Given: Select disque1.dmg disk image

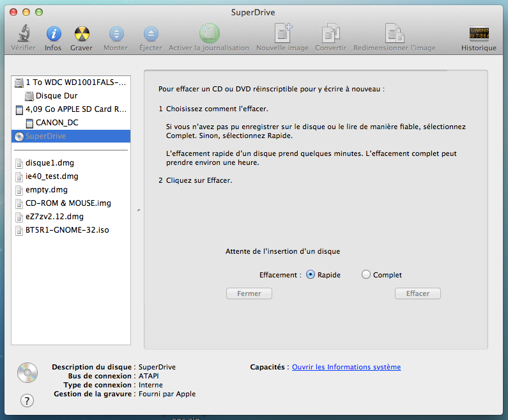Looking at the screenshot, I should pos(71,163).
